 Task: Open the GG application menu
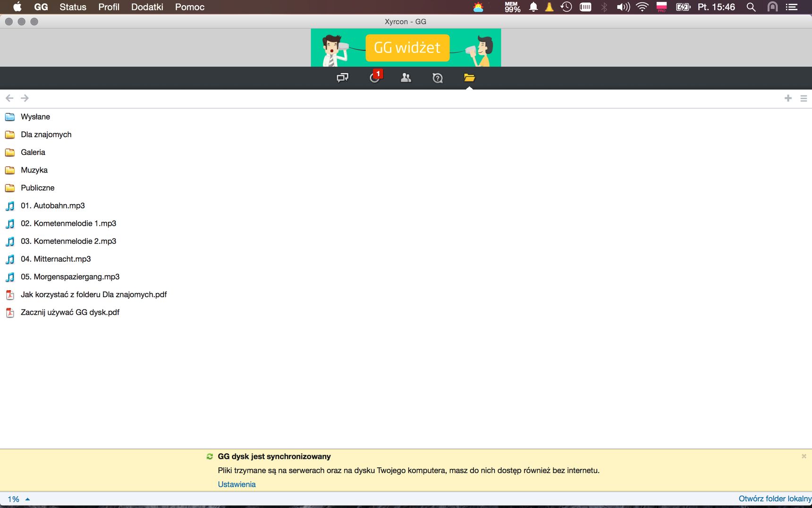pos(41,7)
